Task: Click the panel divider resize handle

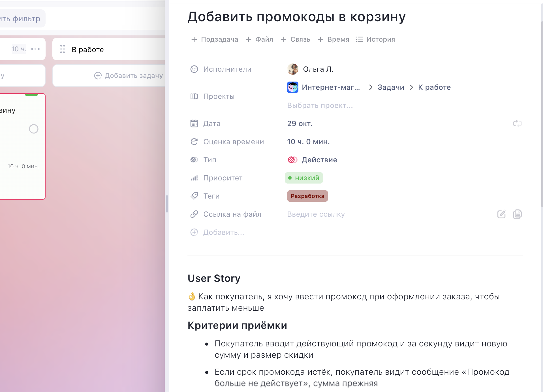Action: coord(167,204)
